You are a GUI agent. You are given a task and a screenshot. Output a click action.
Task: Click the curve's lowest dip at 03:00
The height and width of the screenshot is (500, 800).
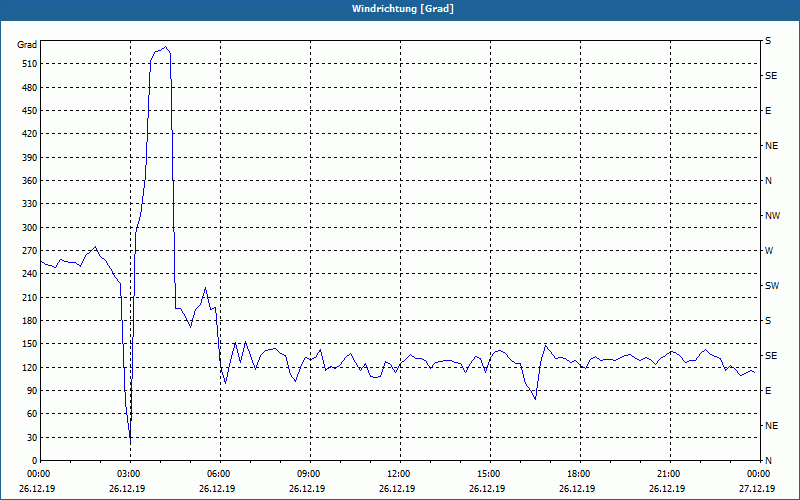(130, 442)
